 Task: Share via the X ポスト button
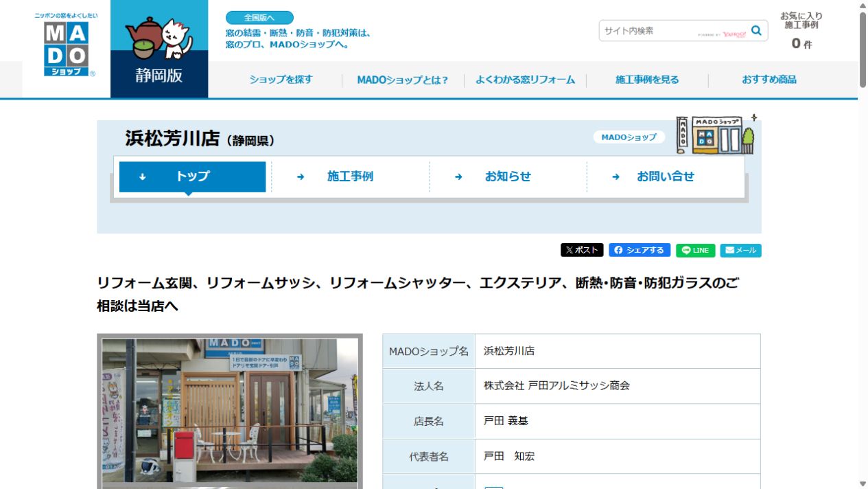click(582, 250)
